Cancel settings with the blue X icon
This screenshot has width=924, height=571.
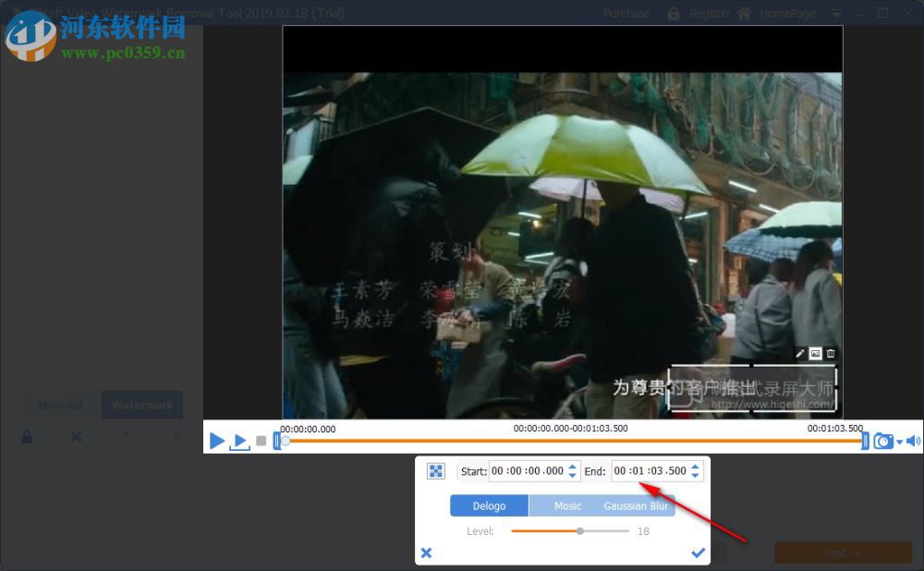click(x=426, y=553)
